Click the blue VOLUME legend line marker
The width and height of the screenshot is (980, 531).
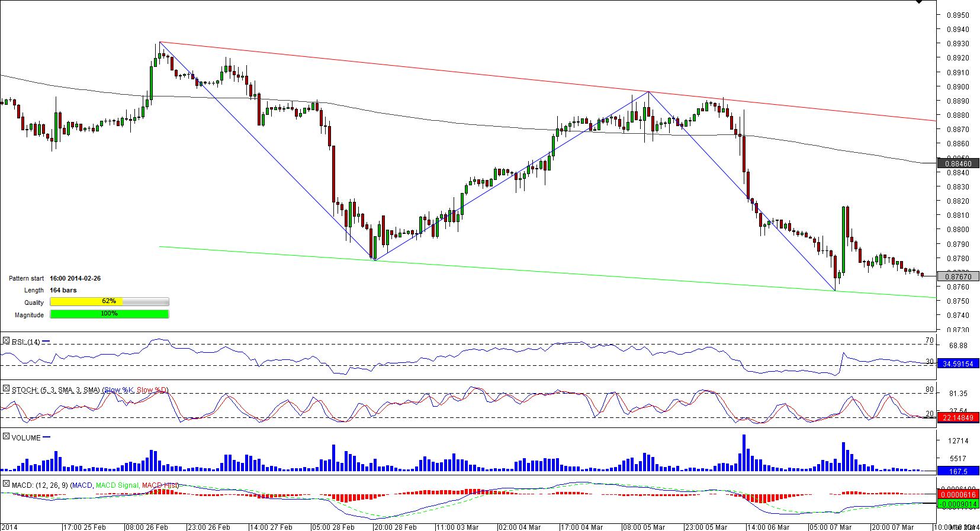[47, 437]
